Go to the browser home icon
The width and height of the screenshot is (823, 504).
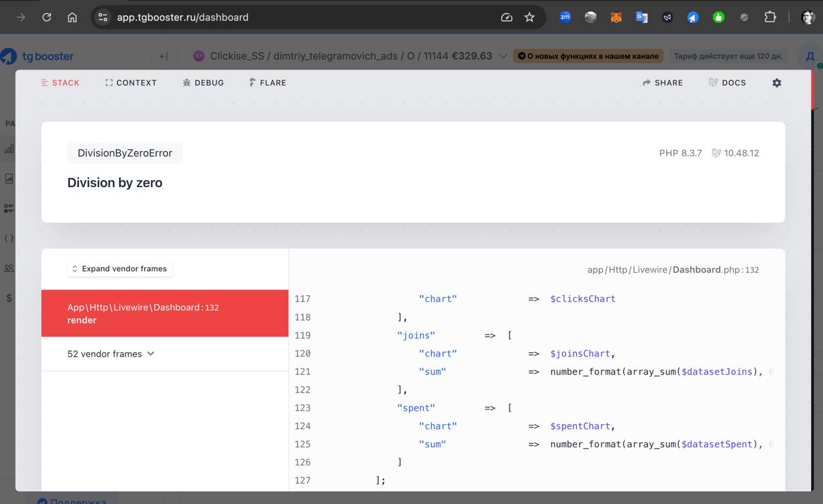(73, 17)
